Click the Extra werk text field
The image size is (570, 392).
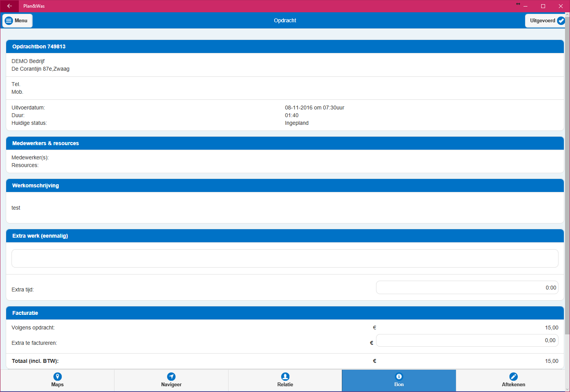285,258
